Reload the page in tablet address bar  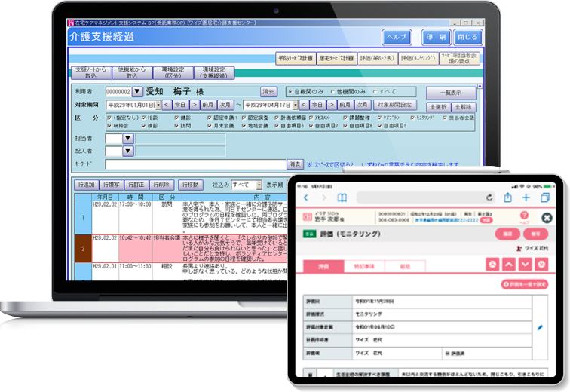pos(489,198)
